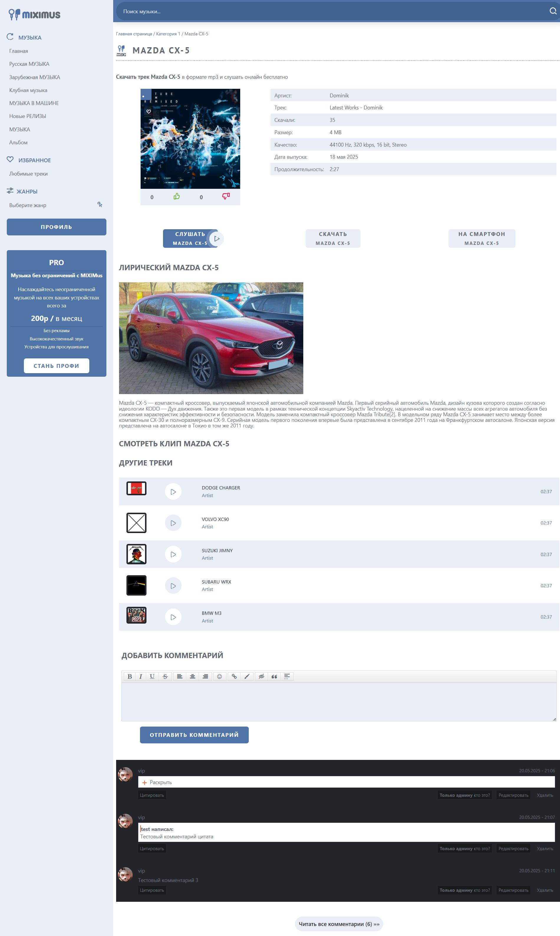The width and height of the screenshot is (560, 936).
Task: Toggle italic formatting in comment editor
Action: click(x=140, y=676)
